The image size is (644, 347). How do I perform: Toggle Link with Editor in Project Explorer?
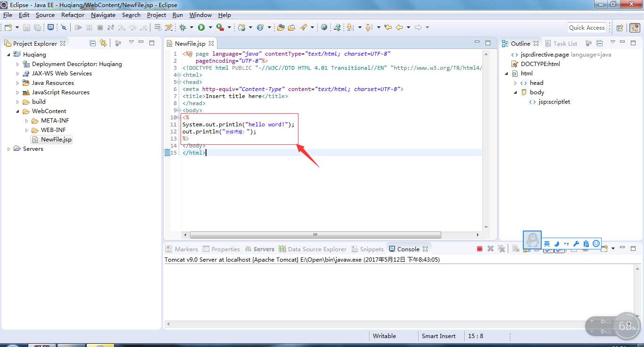point(103,43)
